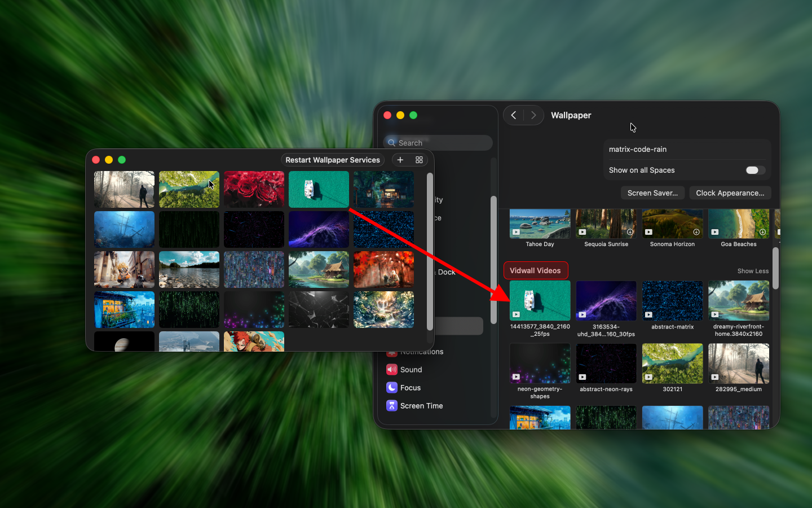Click the forward navigation chevron
The height and width of the screenshot is (508, 812).
(533, 115)
